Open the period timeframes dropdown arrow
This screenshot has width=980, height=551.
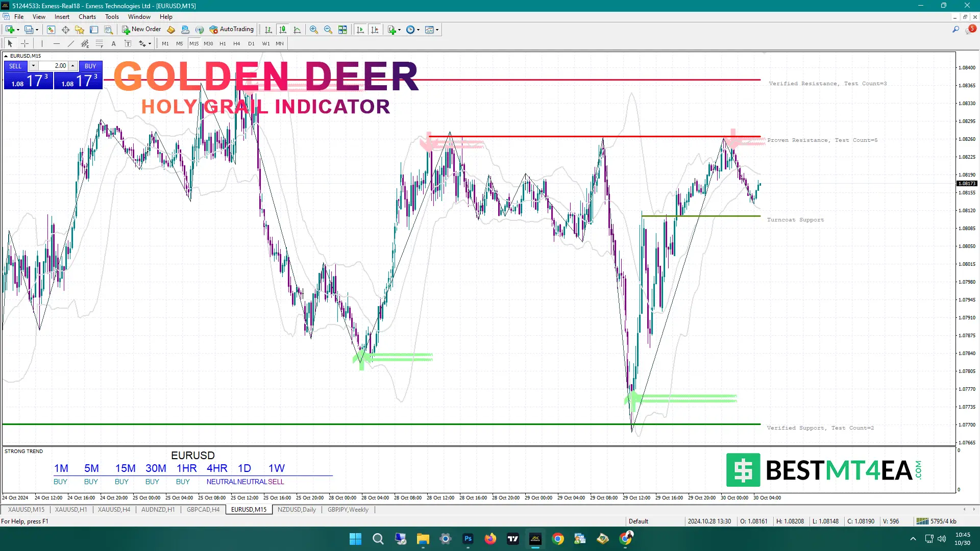coord(418,29)
